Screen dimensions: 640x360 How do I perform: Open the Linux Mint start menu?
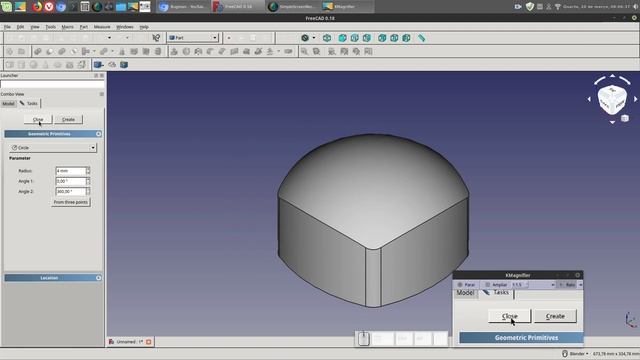[7, 7]
